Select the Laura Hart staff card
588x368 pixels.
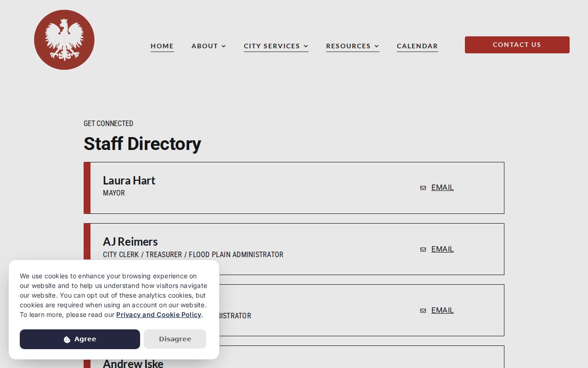[294, 188]
